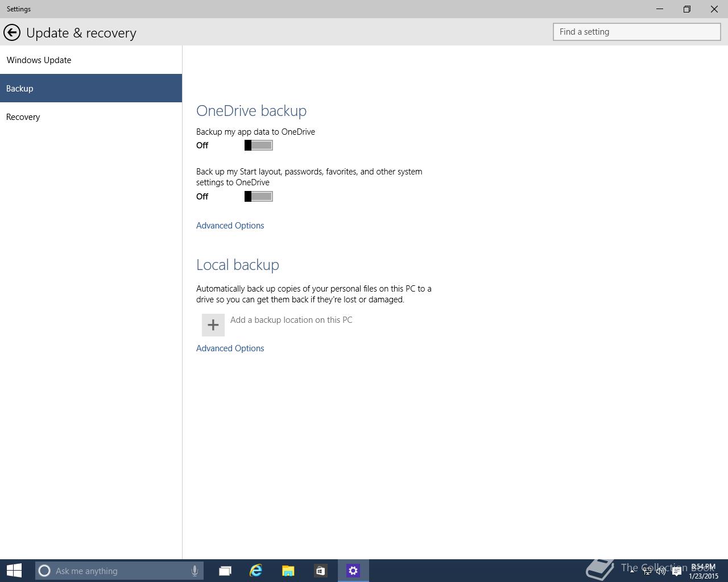Open Advanced Options under Local backup

tap(230, 348)
